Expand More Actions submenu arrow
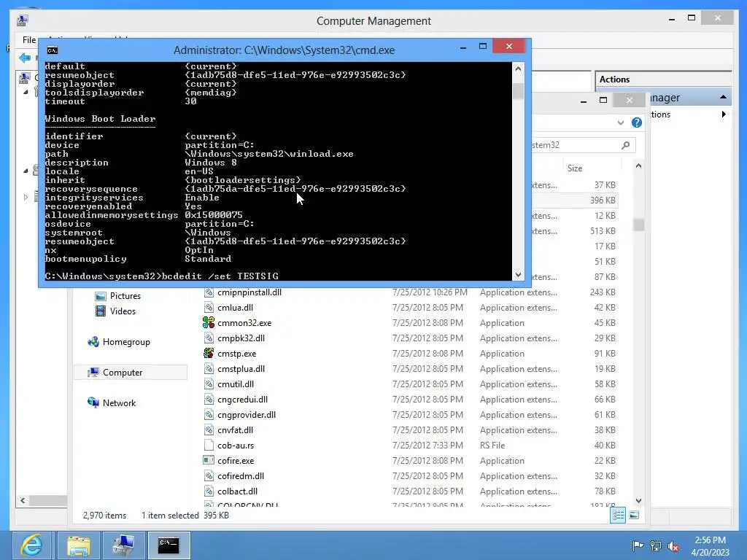Viewport: 747px width, 560px height. (724, 114)
